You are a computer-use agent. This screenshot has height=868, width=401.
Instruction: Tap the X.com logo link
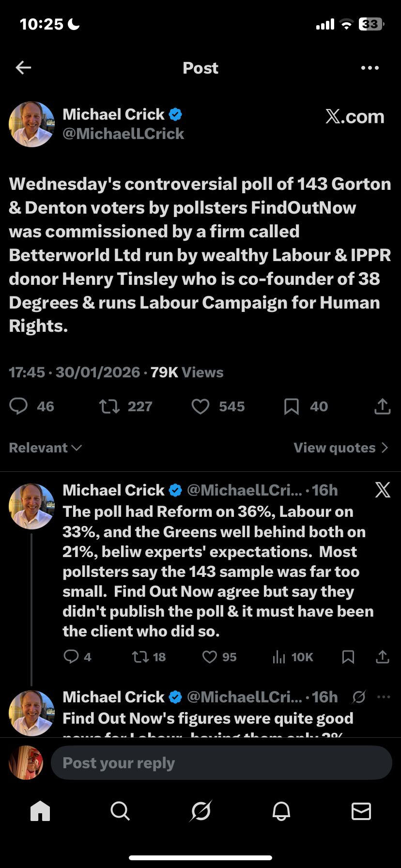[x=355, y=117]
